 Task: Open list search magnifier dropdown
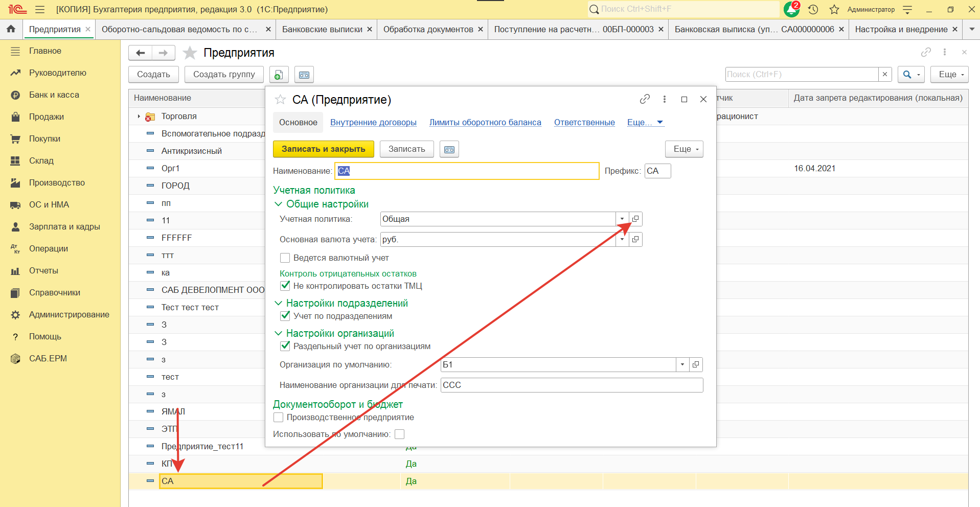click(x=911, y=74)
